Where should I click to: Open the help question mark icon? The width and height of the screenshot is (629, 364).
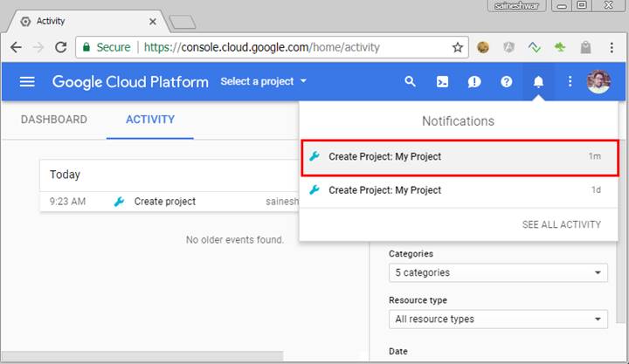(x=507, y=82)
